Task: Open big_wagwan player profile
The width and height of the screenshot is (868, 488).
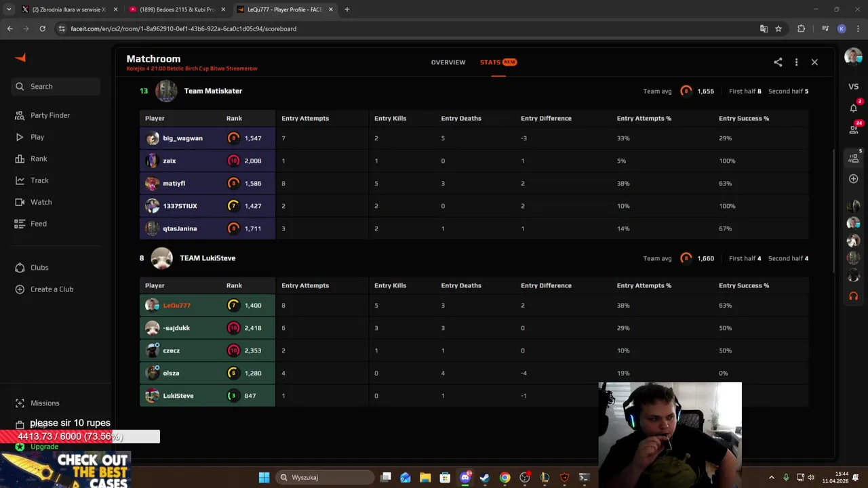Action: tap(182, 138)
